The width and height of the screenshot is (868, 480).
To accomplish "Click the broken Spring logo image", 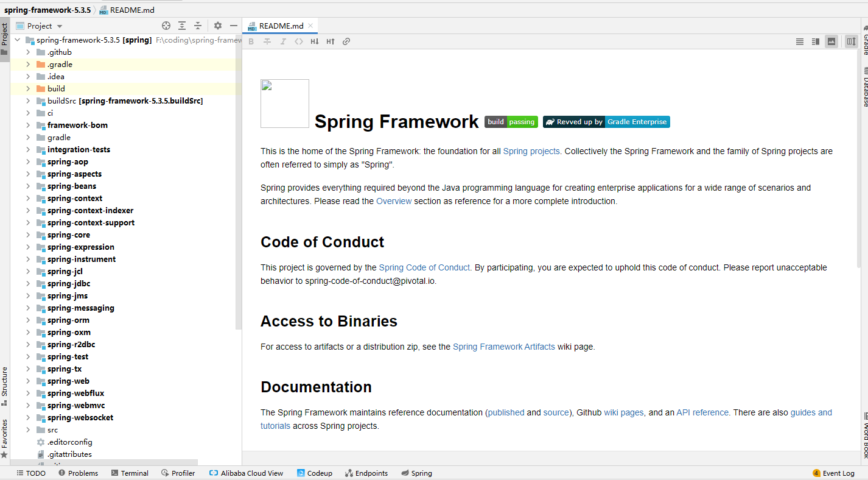I will [x=285, y=104].
